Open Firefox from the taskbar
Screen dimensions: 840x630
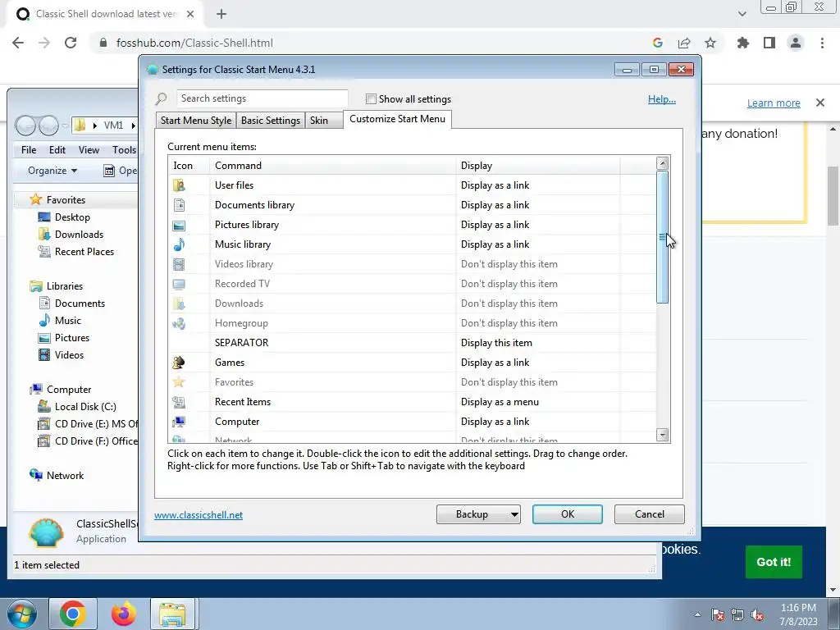click(x=124, y=614)
